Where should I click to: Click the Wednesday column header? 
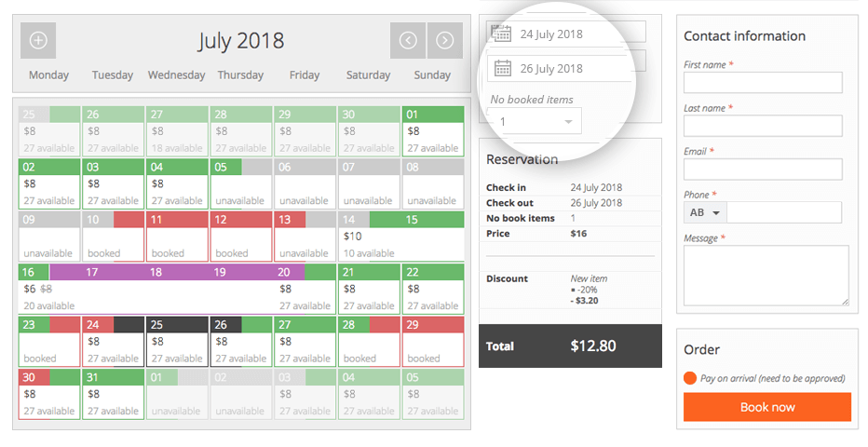(x=177, y=74)
